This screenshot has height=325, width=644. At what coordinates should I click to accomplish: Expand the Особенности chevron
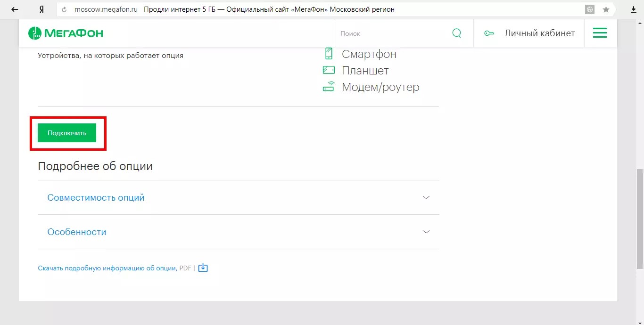[x=426, y=232]
